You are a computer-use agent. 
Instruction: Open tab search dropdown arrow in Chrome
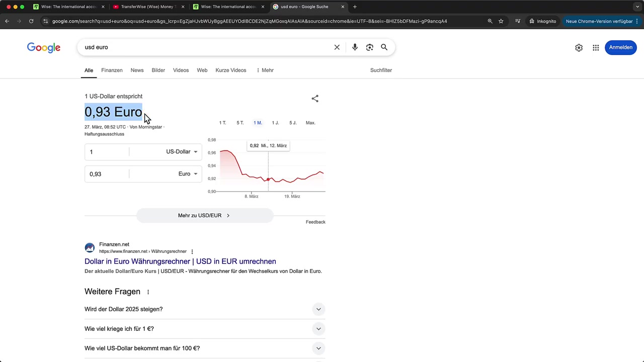[637, 7]
